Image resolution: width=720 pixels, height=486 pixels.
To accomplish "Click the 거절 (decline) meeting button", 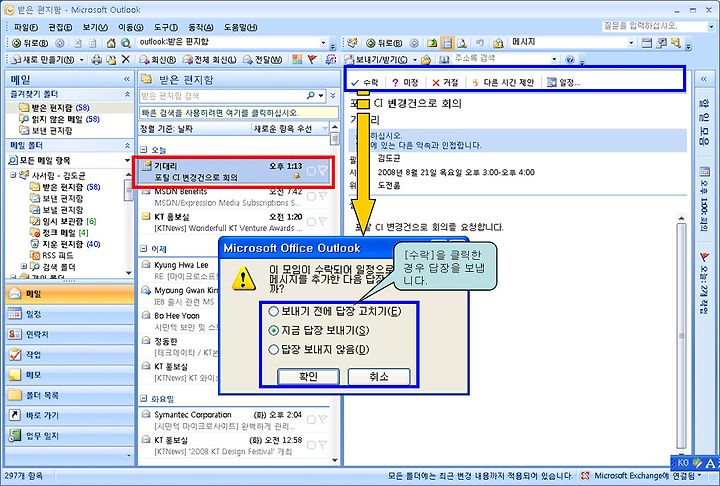I will tap(445, 82).
